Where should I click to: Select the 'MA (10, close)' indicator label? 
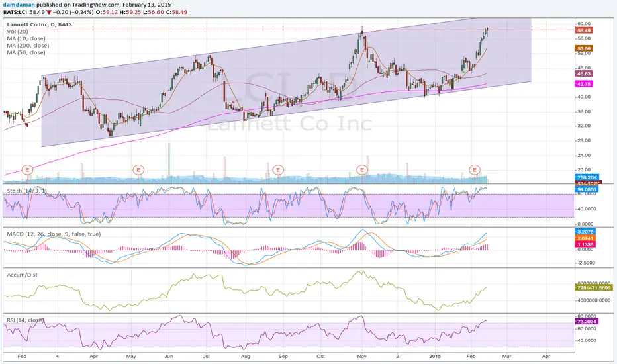coord(26,38)
